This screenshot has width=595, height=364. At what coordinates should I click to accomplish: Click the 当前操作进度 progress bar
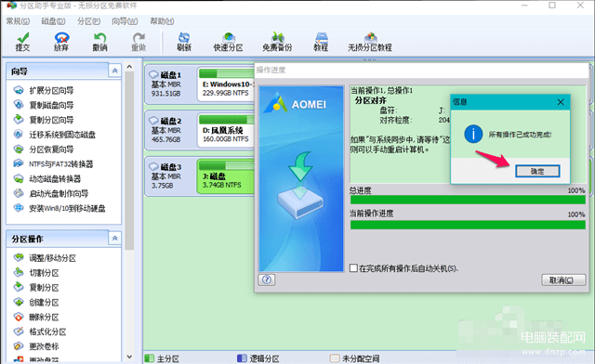(468, 225)
